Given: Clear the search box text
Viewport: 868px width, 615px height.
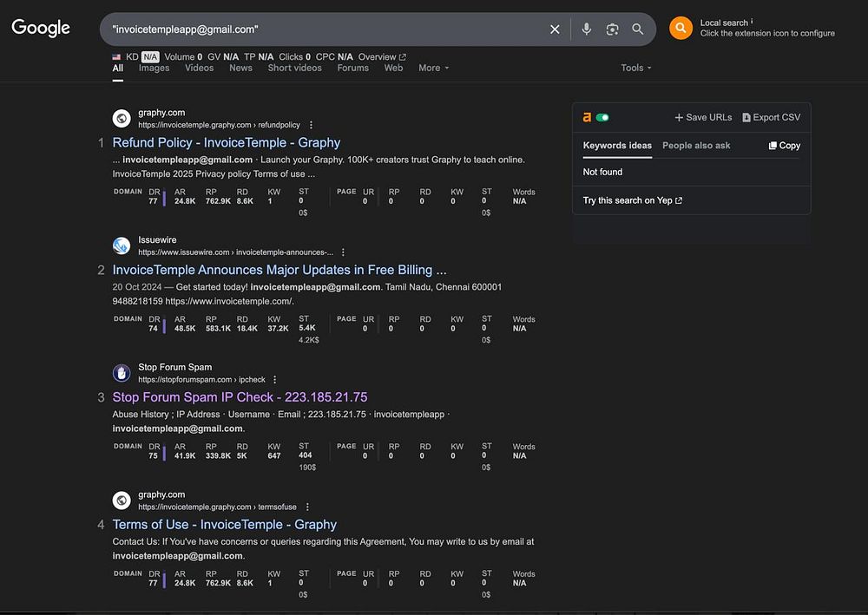Looking at the screenshot, I should tap(555, 29).
